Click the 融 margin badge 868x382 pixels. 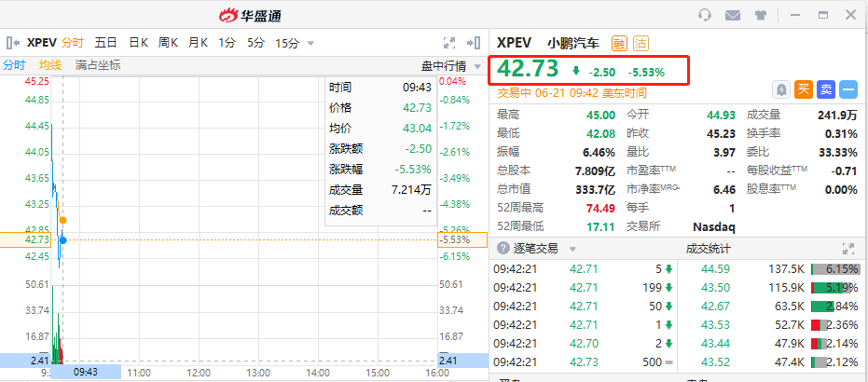(x=619, y=43)
